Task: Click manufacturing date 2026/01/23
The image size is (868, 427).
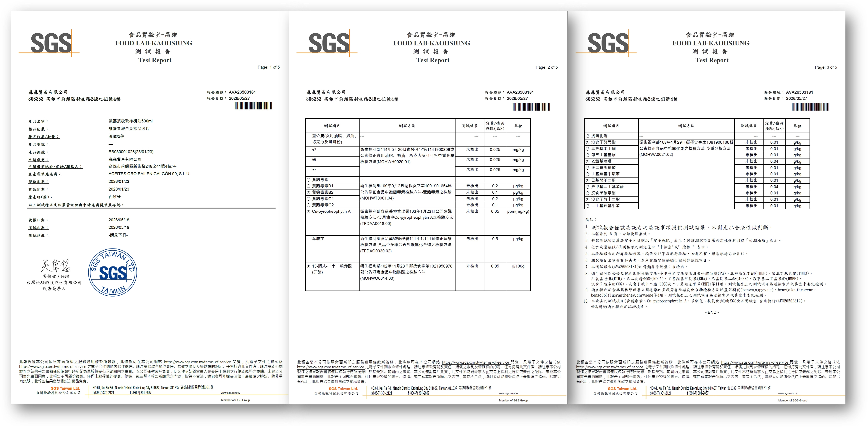Action: [119, 181]
